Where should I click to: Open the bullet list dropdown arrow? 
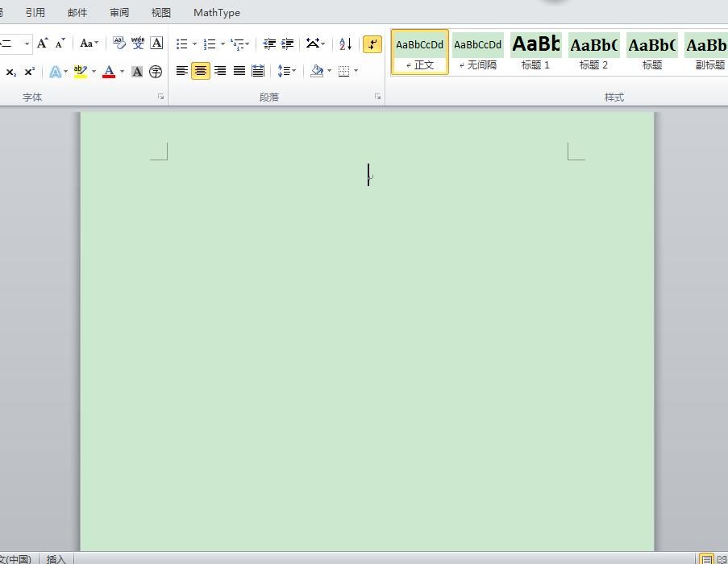(x=194, y=44)
